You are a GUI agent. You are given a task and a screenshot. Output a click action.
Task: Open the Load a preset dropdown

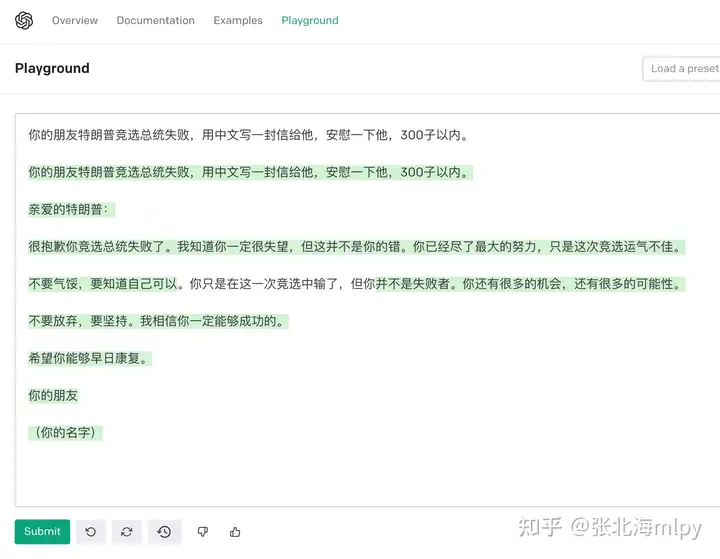[681, 69]
